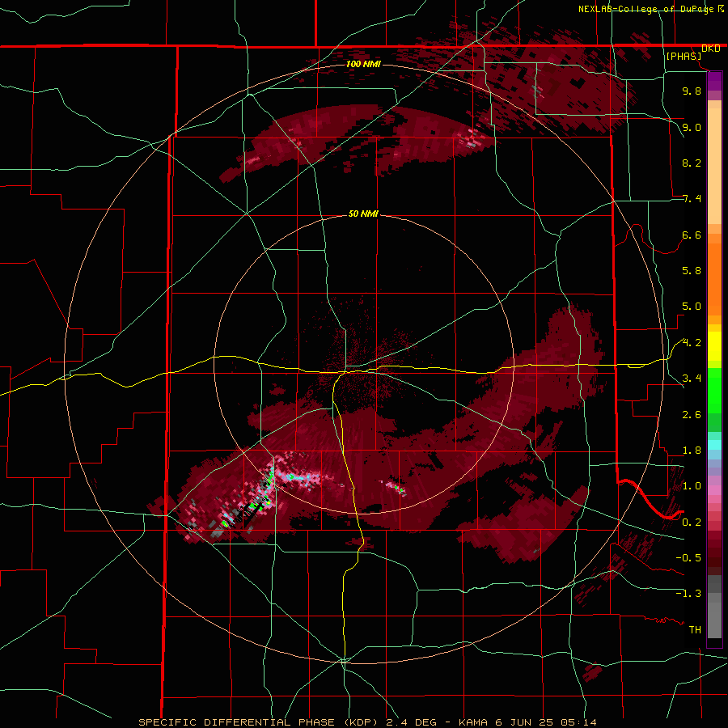The height and width of the screenshot is (728, 728).
Task: Click the 7.4 legend value
Action: coord(692,199)
